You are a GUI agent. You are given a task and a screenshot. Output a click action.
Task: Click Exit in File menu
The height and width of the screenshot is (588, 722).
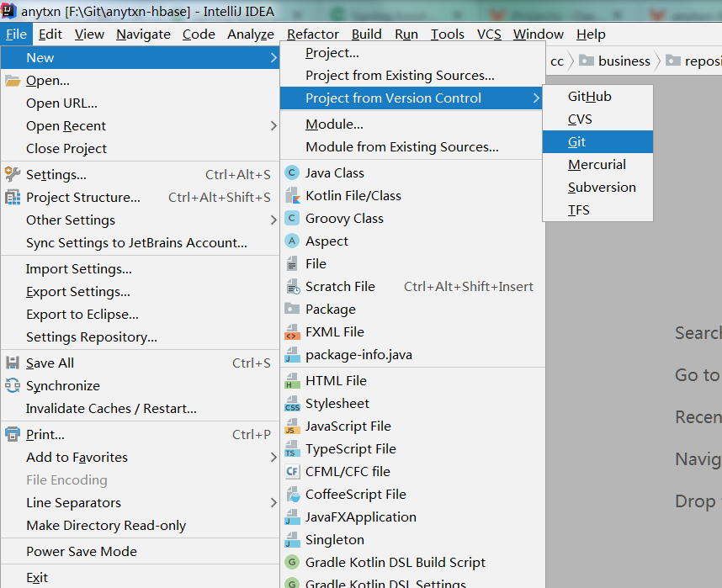point(140,577)
